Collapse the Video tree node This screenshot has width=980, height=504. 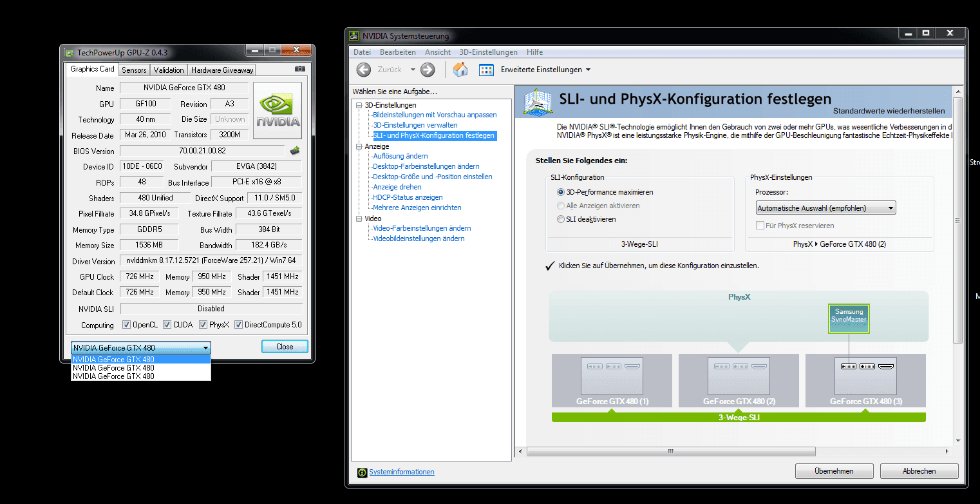point(359,218)
